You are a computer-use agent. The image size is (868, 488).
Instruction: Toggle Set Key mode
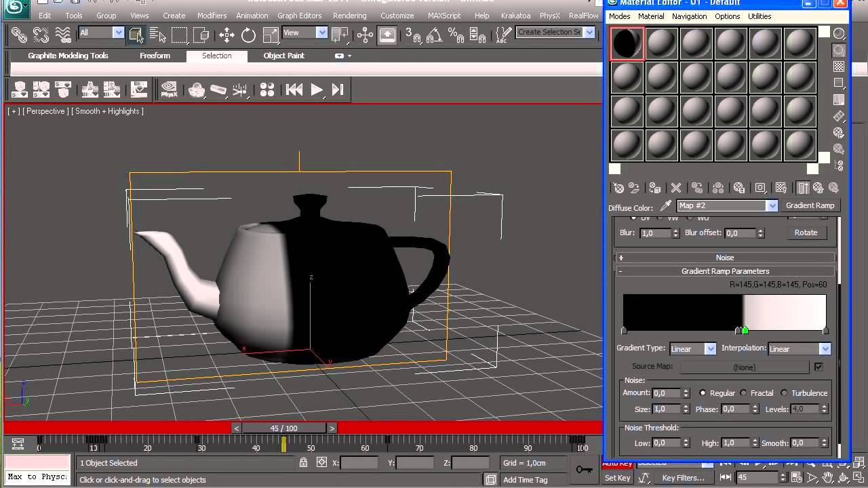click(618, 478)
